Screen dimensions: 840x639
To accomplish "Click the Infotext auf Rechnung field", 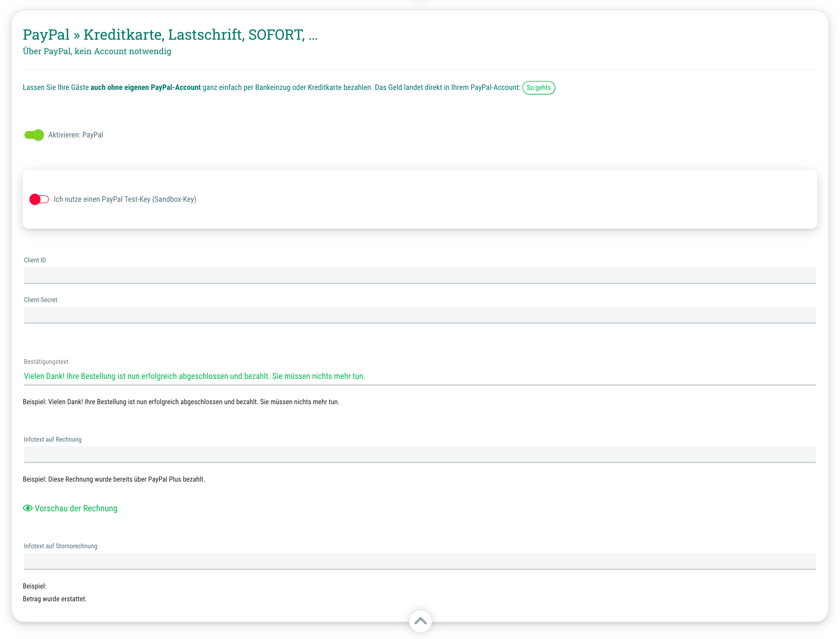I will (x=420, y=454).
